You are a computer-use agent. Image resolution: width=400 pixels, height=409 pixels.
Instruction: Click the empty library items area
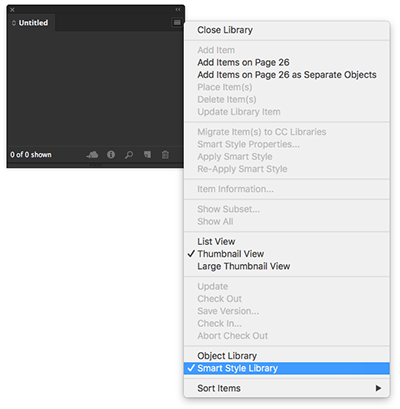95,88
